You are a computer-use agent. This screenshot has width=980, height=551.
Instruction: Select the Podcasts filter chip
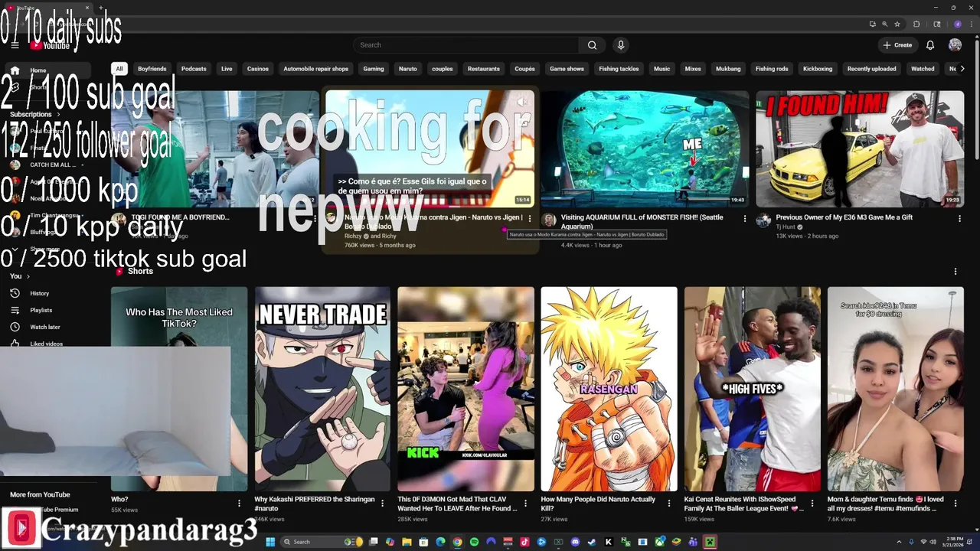(x=194, y=69)
